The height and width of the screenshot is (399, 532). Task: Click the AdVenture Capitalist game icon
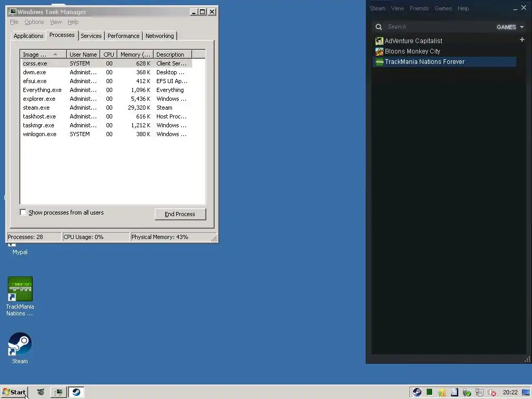[x=379, y=41]
